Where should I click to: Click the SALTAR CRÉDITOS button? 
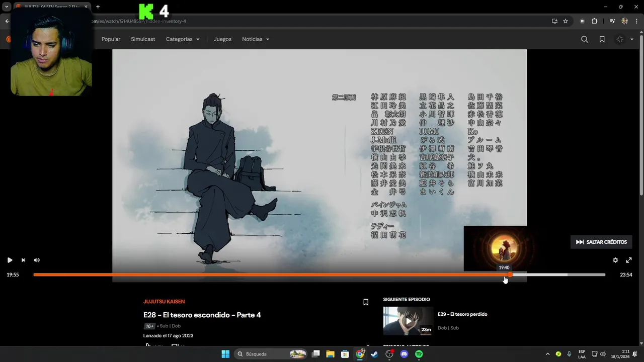pyautogui.click(x=601, y=242)
